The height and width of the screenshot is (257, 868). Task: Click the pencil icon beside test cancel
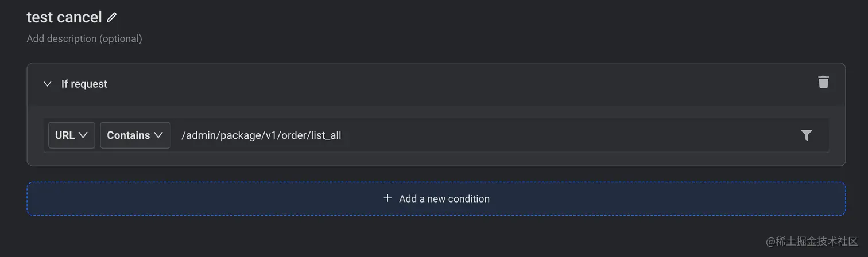(112, 17)
